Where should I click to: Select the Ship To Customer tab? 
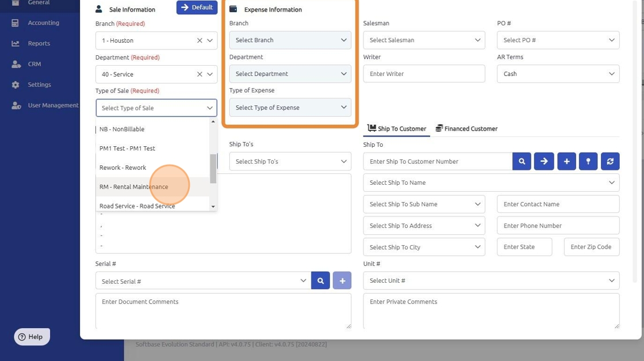point(397,128)
